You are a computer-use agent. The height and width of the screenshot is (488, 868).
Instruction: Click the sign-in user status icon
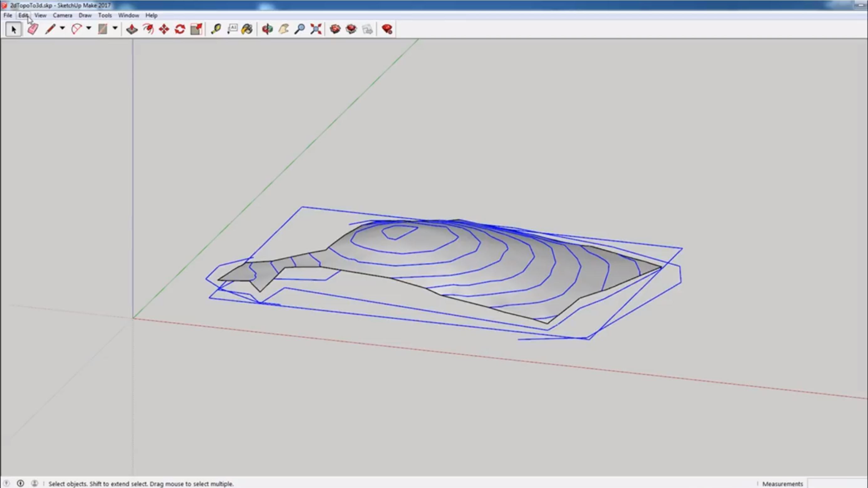pos(34,483)
